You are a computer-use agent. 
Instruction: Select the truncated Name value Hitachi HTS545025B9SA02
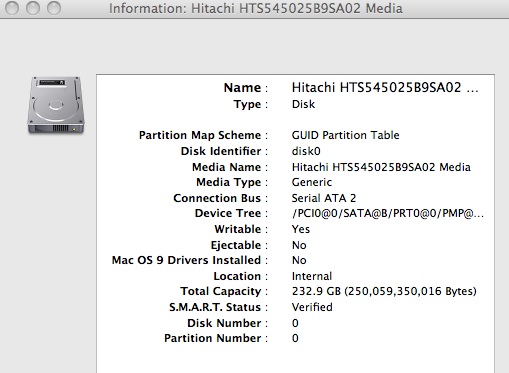point(385,88)
